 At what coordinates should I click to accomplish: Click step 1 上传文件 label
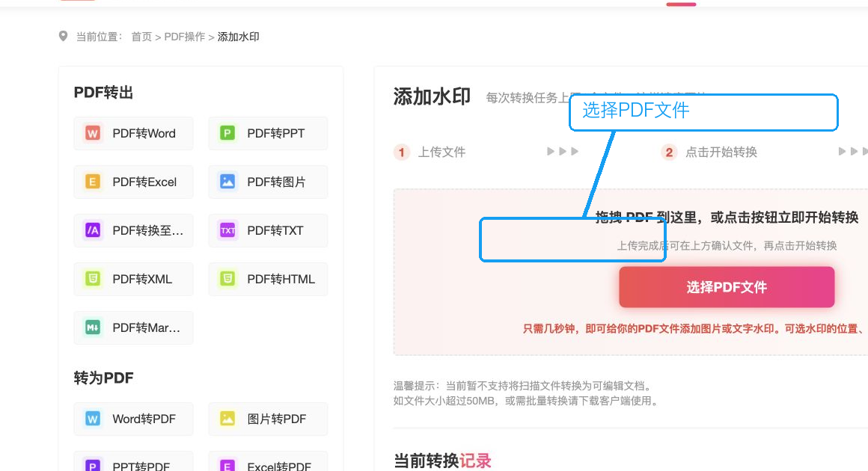441,152
